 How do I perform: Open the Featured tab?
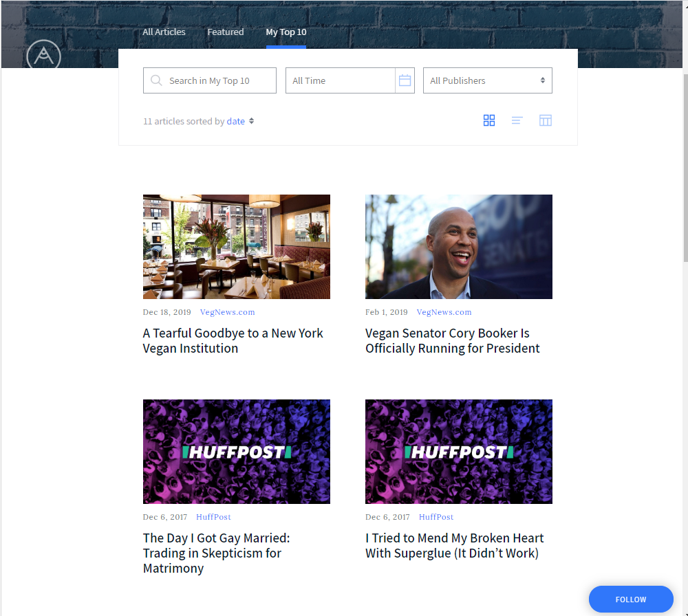[x=226, y=32]
